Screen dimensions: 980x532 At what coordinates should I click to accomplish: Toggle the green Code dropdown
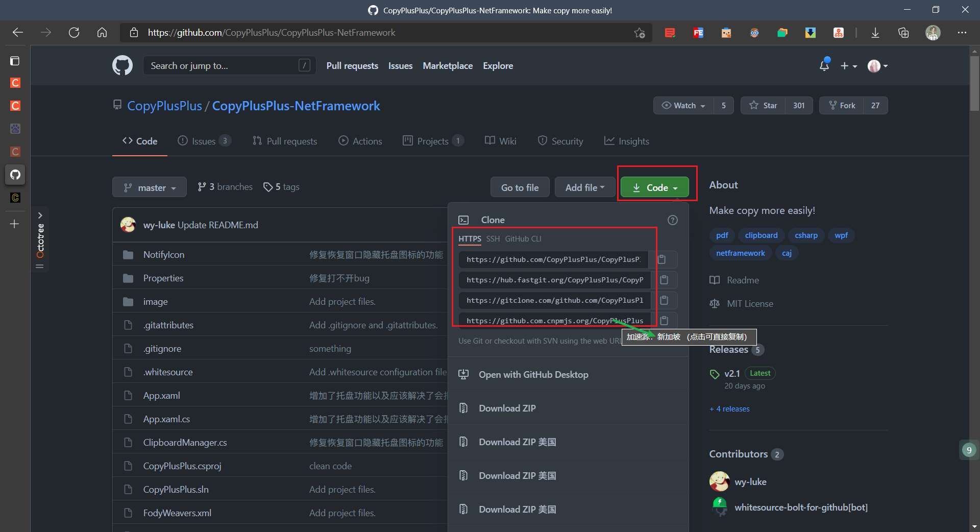click(655, 187)
